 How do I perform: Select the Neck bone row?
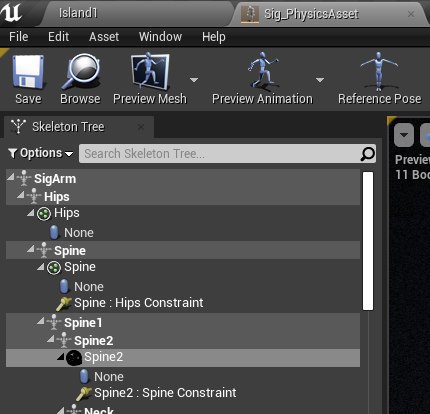(x=183, y=410)
